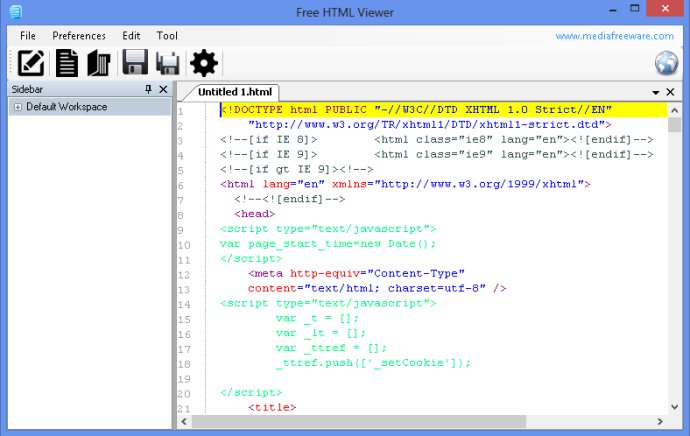This screenshot has height=436, width=690.
Task: Open the Preferences menu
Action: pyautogui.click(x=79, y=36)
